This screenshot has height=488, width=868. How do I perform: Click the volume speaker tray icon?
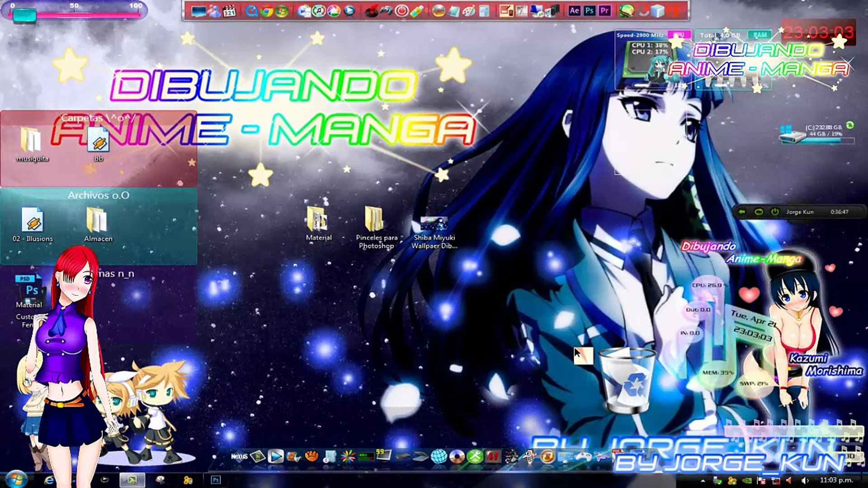click(805, 480)
